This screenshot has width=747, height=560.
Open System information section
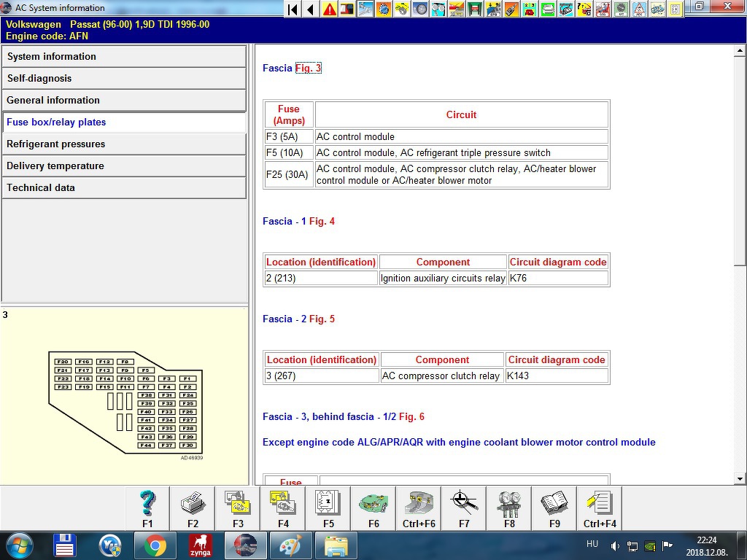click(x=124, y=56)
